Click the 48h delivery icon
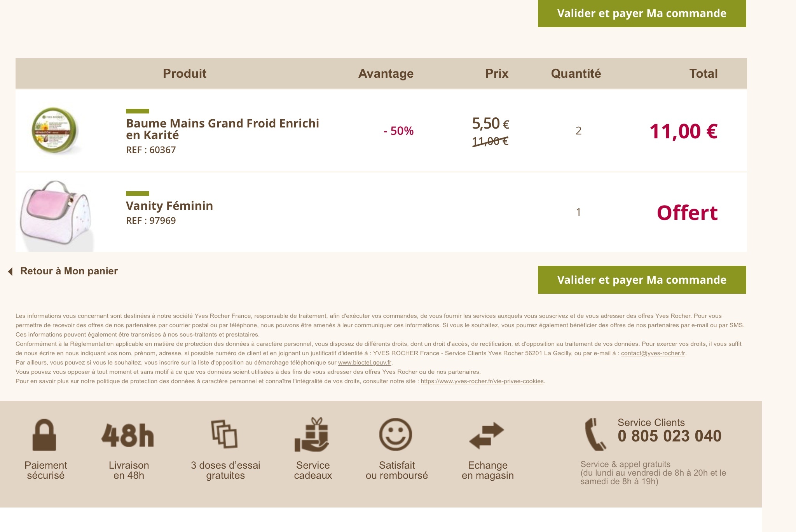 [128, 435]
